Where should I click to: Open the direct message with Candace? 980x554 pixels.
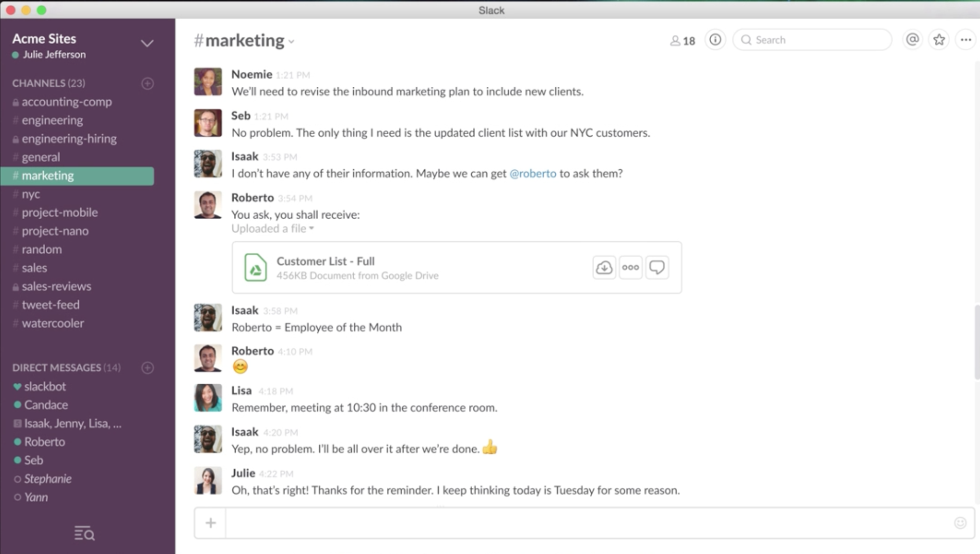pyautogui.click(x=46, y=405)
